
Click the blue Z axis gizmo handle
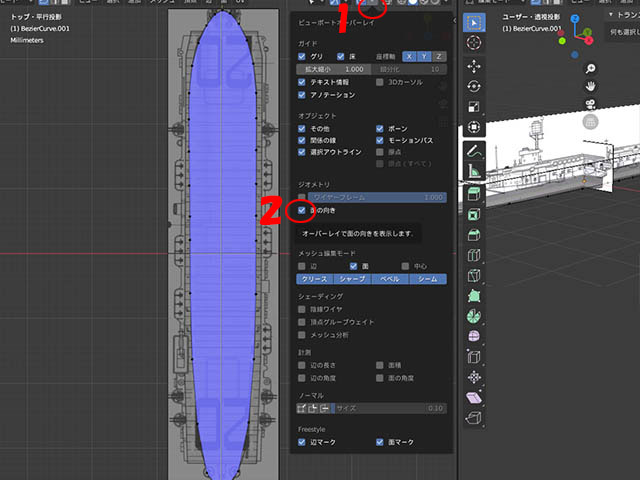[575, 18]
